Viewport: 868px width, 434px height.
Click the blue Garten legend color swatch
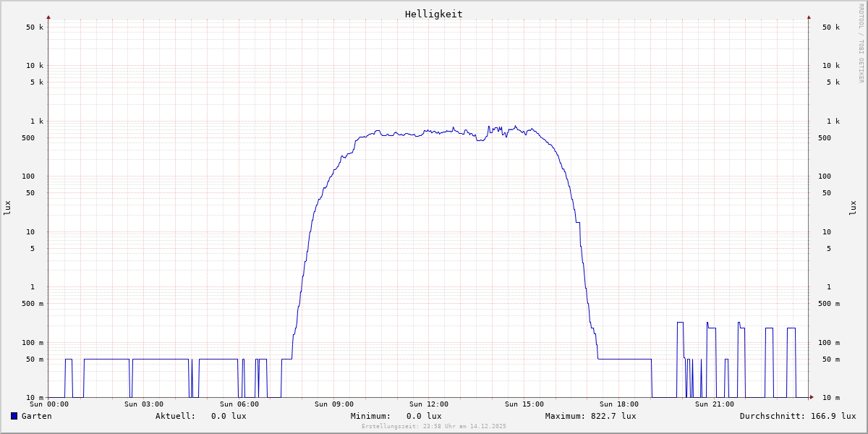[14, 416]
